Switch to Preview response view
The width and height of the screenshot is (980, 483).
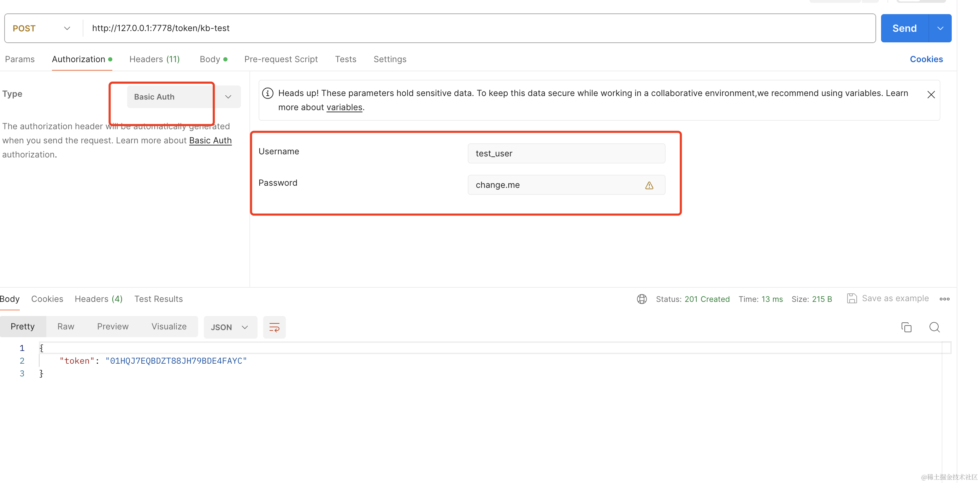113,326
